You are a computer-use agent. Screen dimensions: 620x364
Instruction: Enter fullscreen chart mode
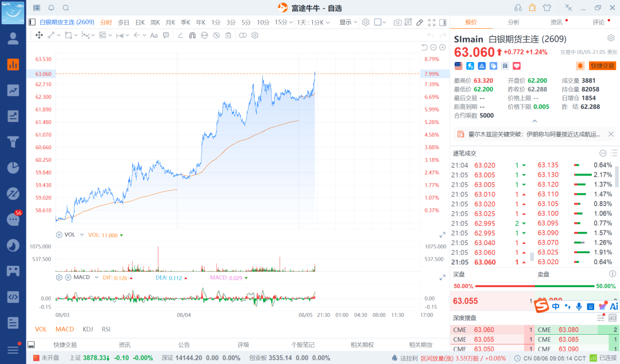(432, 22)
